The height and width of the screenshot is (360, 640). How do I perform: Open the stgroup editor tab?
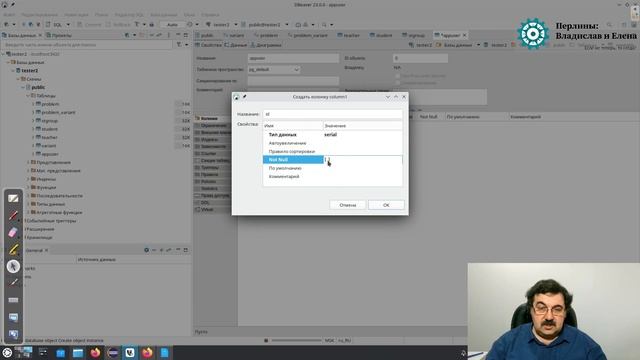tap(413, 35)
